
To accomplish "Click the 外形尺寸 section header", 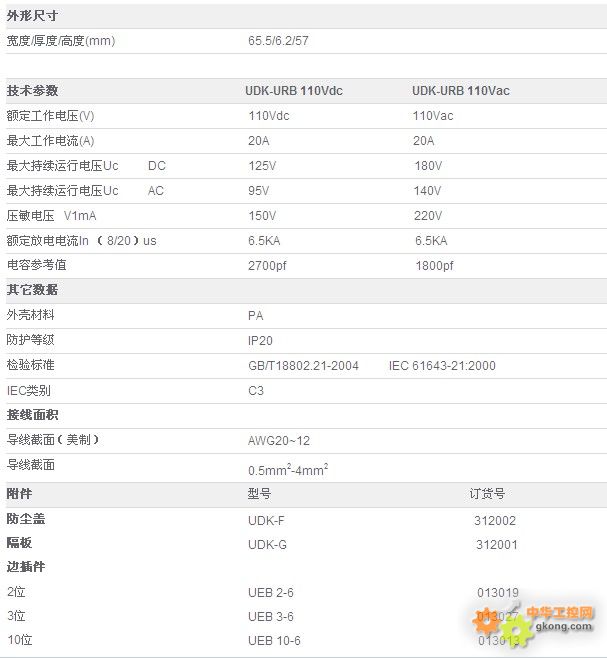I will coord(32,16).
